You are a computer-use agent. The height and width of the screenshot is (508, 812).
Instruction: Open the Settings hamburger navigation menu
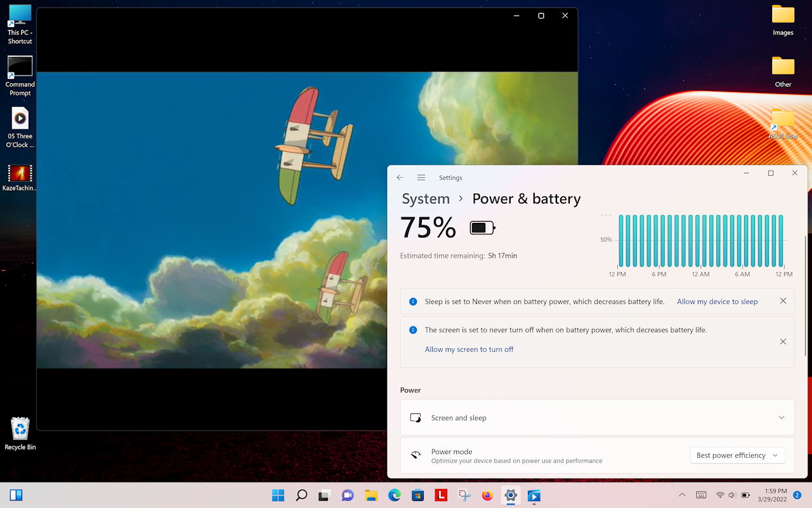421,178
